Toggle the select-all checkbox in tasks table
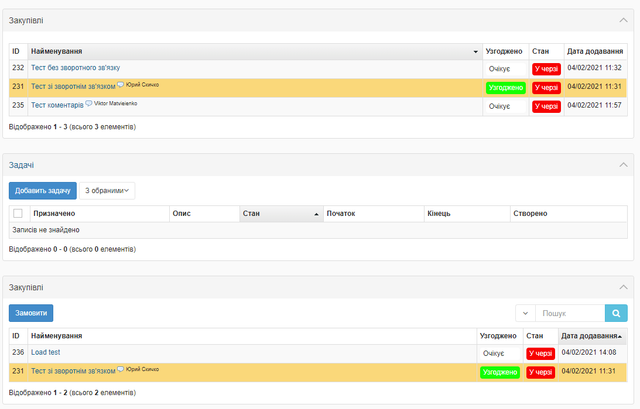 pos(18,213)
